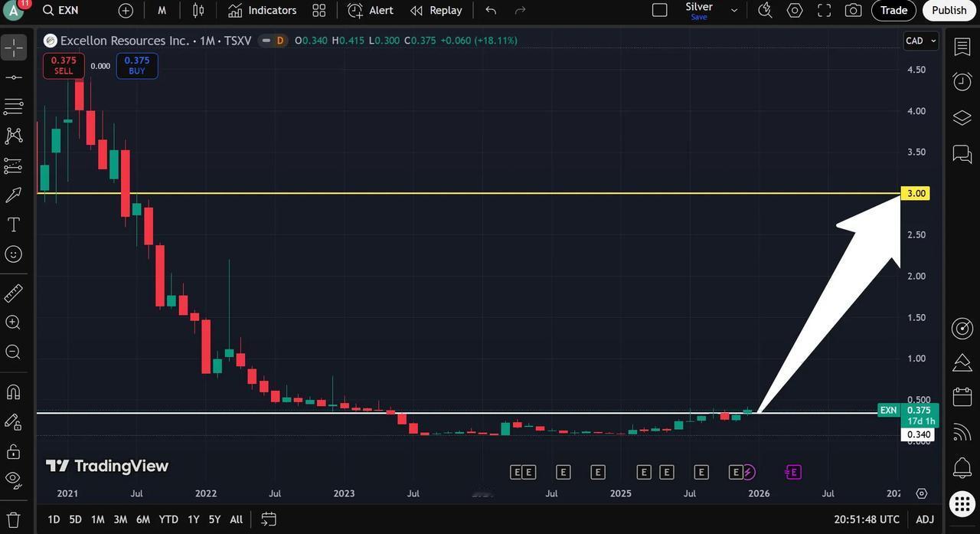
Task: Change the M monthly interval
Action: tap(162, 10)
